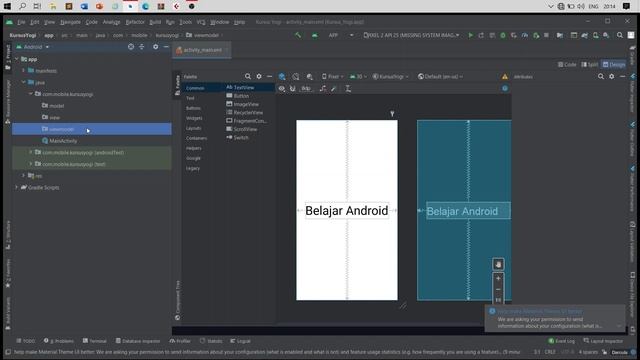This screenshot has width=640, height=360.
Task: Click the clear constraints icon
Action: pos(323,89)
